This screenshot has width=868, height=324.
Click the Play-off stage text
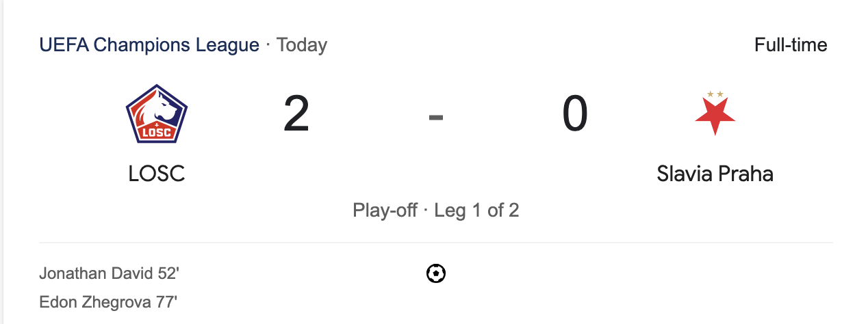point(385,210)
